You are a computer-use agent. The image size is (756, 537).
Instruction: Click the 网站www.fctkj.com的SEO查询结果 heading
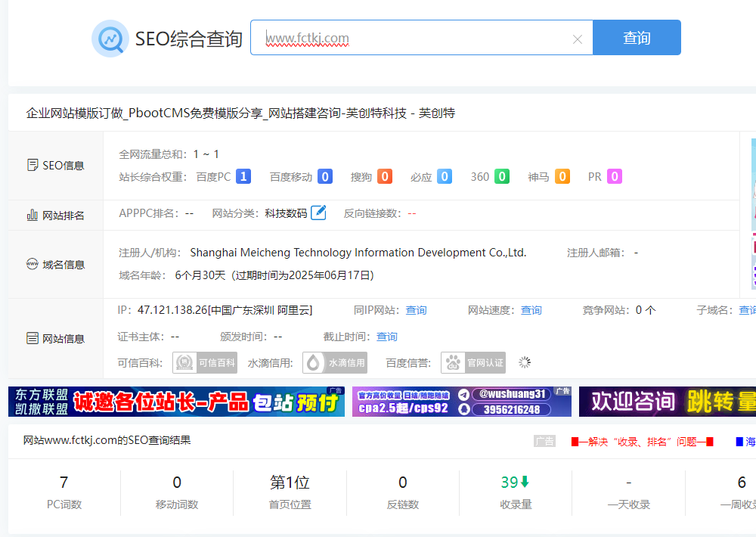click(107, 440)
